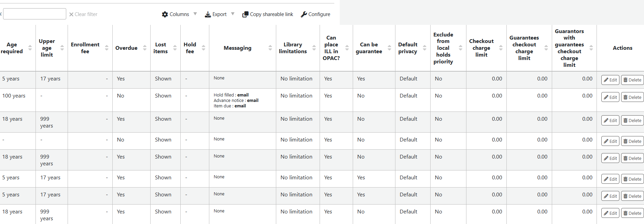
Task: Focus the table filter input field
Action: (x=34, y=14)
